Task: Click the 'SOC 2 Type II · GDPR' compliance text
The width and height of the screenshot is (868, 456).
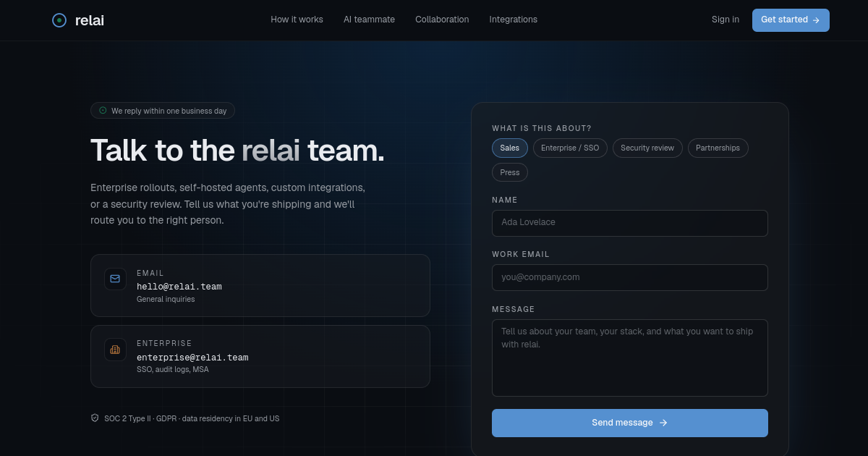Action: 192,418
